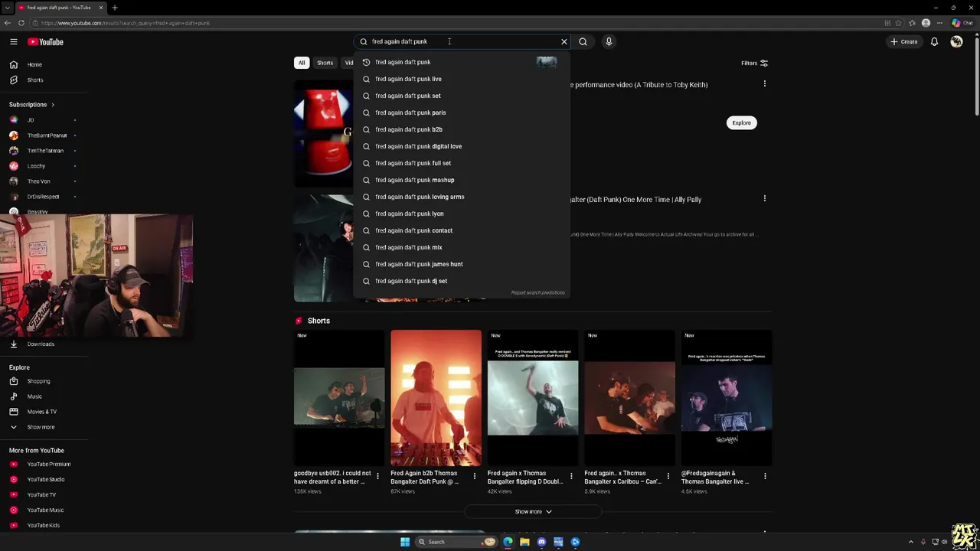Click the search magnifier button
This screenshot has width=980, height=551.
coord(583,42)
